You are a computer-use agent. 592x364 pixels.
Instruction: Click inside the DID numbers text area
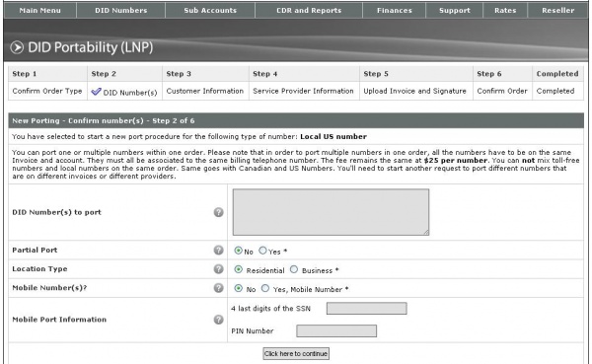pos(331,212)
